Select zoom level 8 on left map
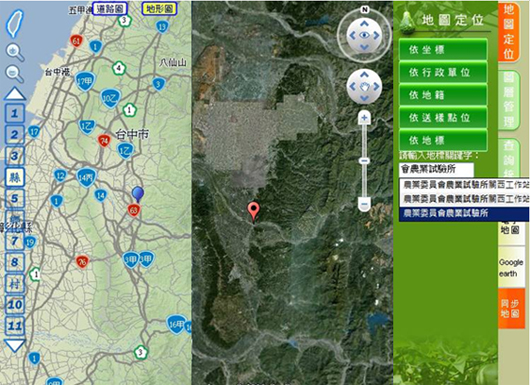 tap(15, 262)
